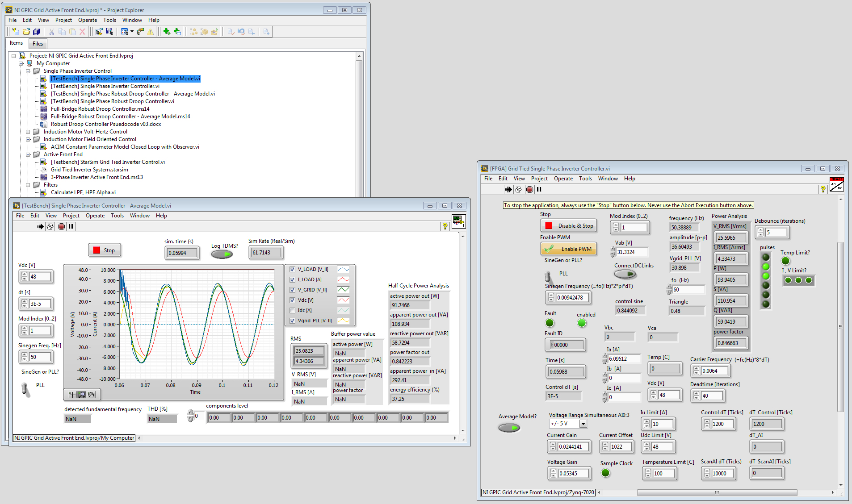The width and height of the screenshot is (852, 504).
Task: Click the Disable & Stop button
Action: pyautogui.click(x=568, y=226)
